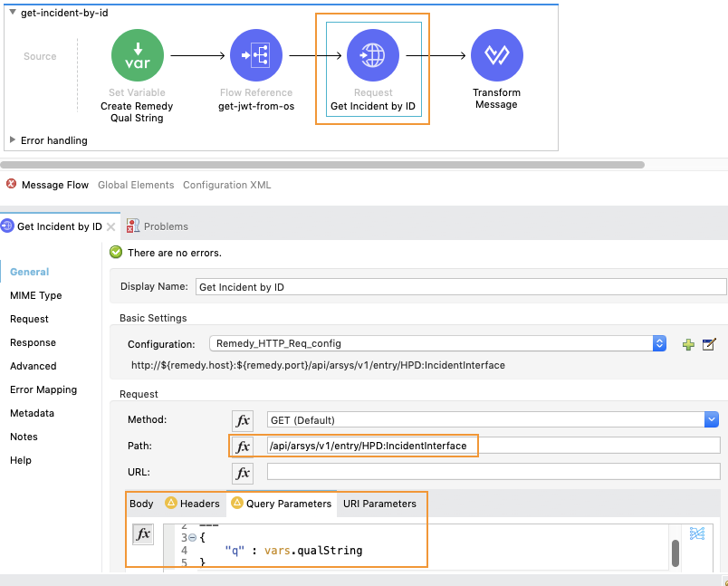Select the Transform Message node icon
The width and height of the screenshot is (728, 586).
click(x=497, y=55)
